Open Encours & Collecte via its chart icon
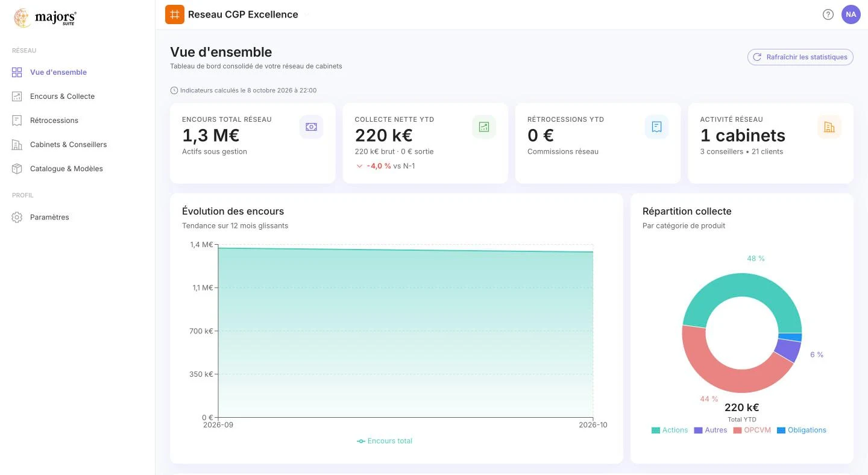Viewport: 868px width, 475px height. click(17, 96)
